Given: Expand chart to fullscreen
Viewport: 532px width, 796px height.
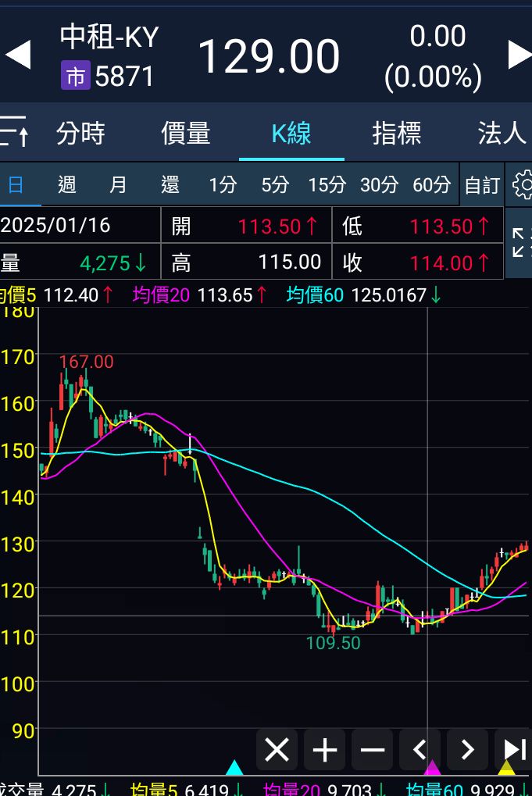Looking at the screenshot, I should coord(519,242).
